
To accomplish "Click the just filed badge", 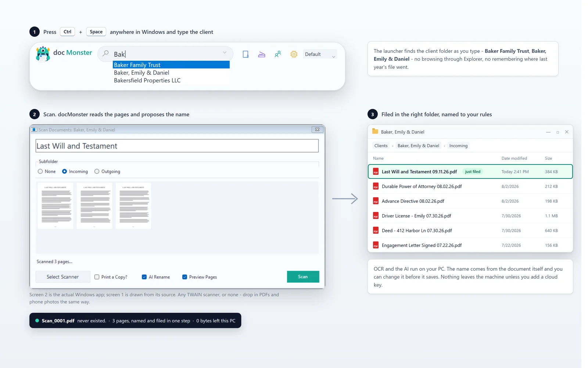I will pyautogui.click(x=473, y=171).
